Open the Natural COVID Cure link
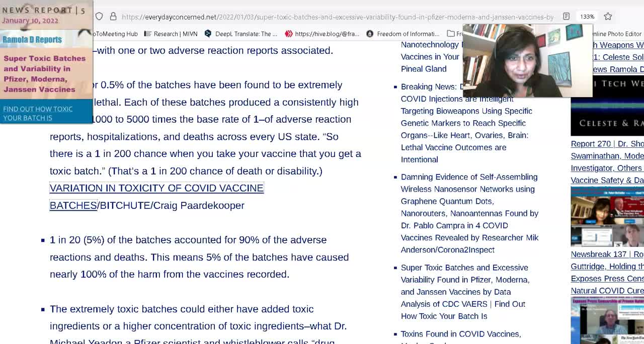 tap(607, 291)
